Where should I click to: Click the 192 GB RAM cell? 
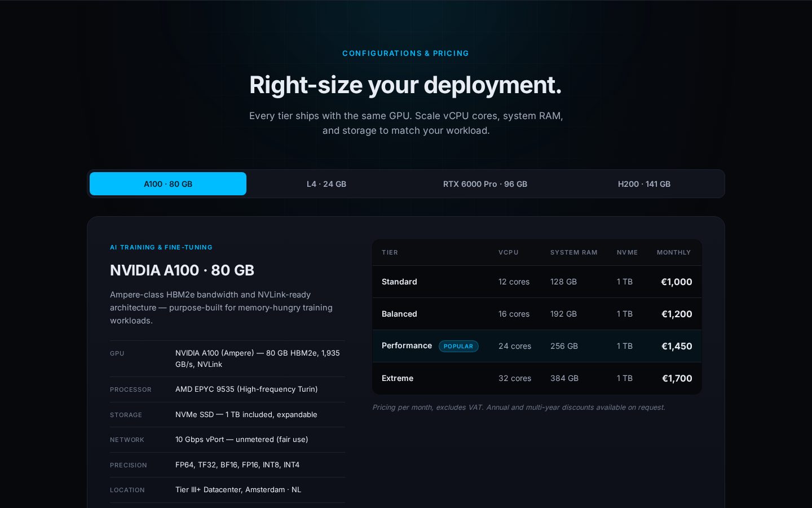click(x=563, y=314)
